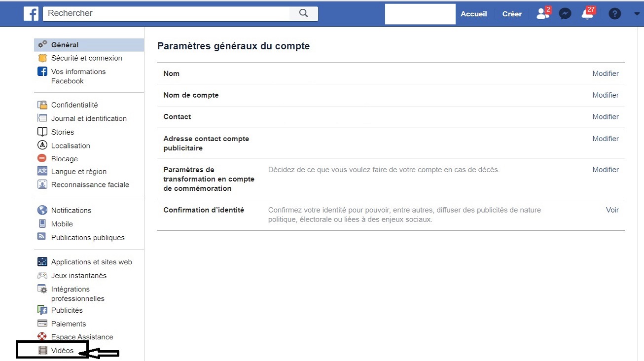Click the Stories book icon
Viewport: 644px width, 361px height.
42,132
